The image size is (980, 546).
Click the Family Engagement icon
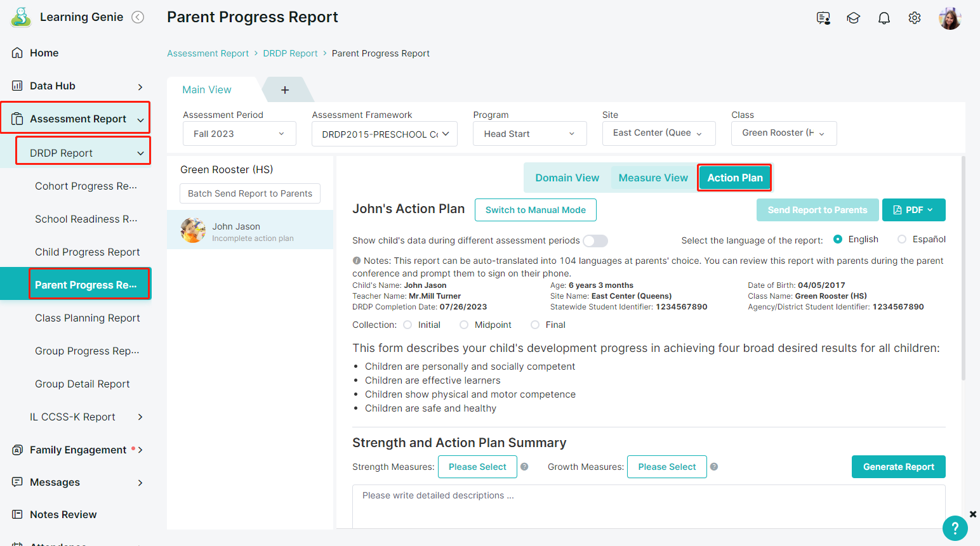click(18, 450)
